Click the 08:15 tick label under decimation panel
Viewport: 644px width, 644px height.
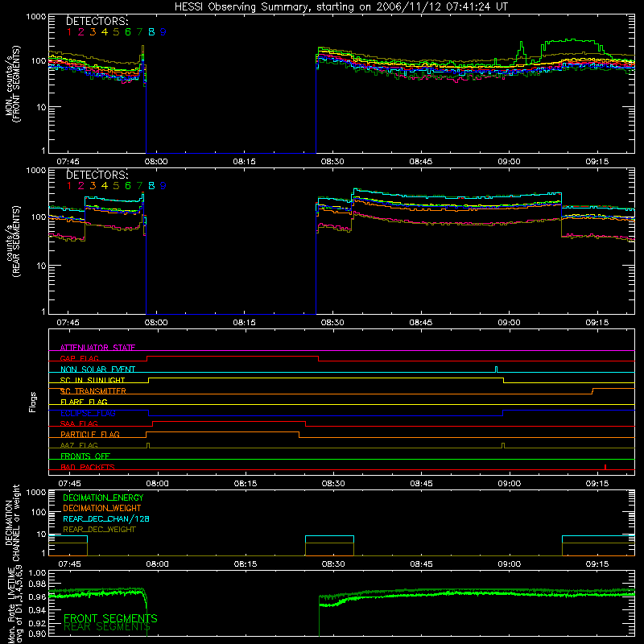246,564
